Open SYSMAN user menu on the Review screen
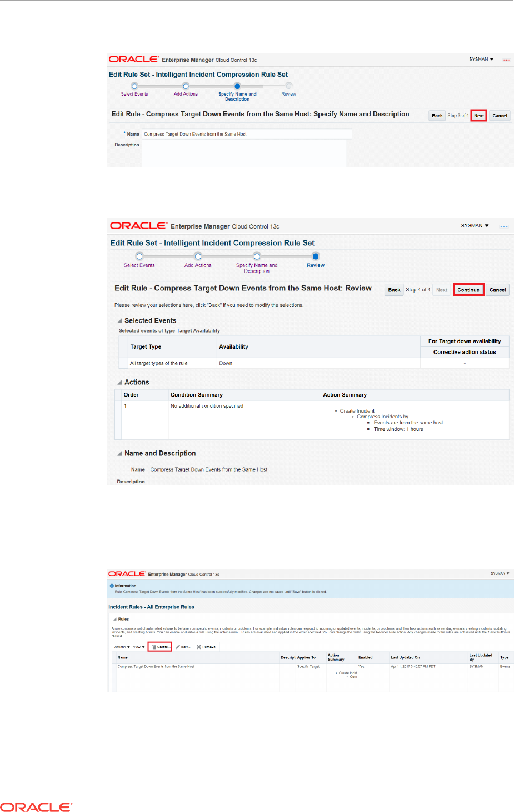The width and height of the screenshot is (514, 812). click(x=475, y=226)
